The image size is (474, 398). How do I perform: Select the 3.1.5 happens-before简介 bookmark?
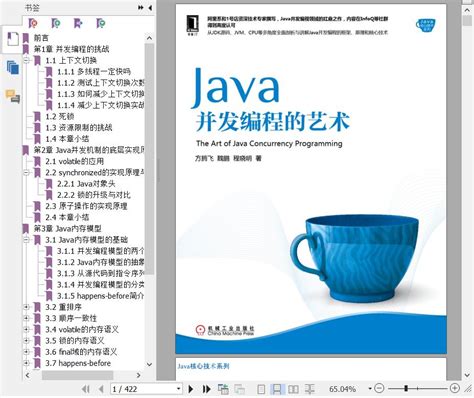click(100, 296)
